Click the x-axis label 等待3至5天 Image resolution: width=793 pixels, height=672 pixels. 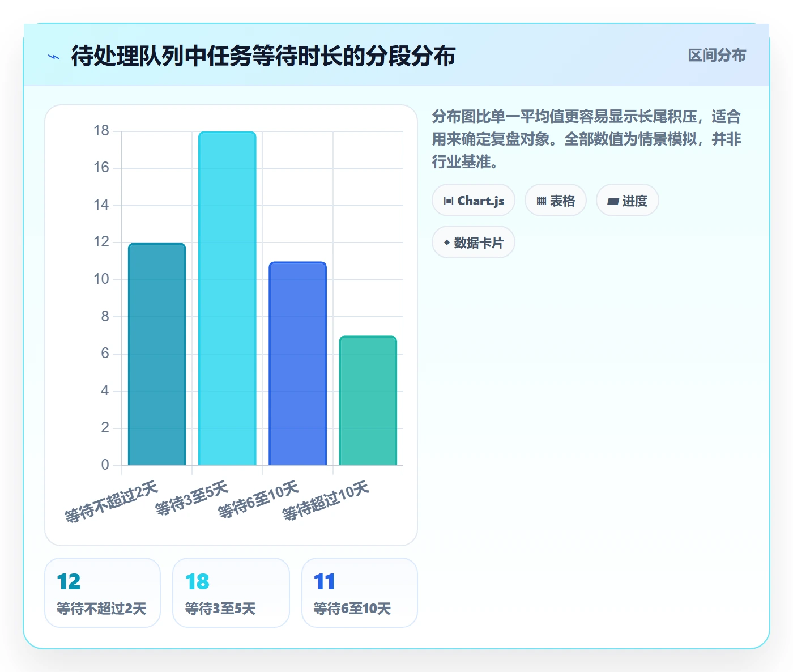(191, 499)
